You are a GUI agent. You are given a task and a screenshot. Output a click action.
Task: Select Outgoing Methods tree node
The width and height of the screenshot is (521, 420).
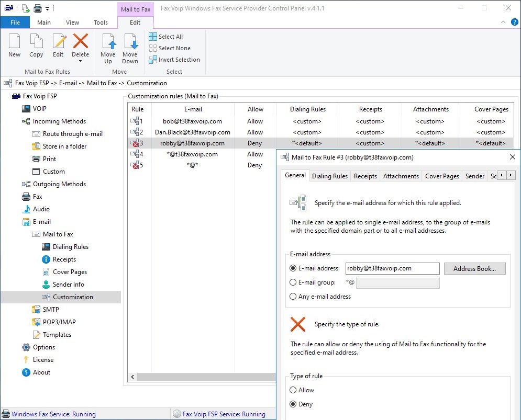coord(54,184)
